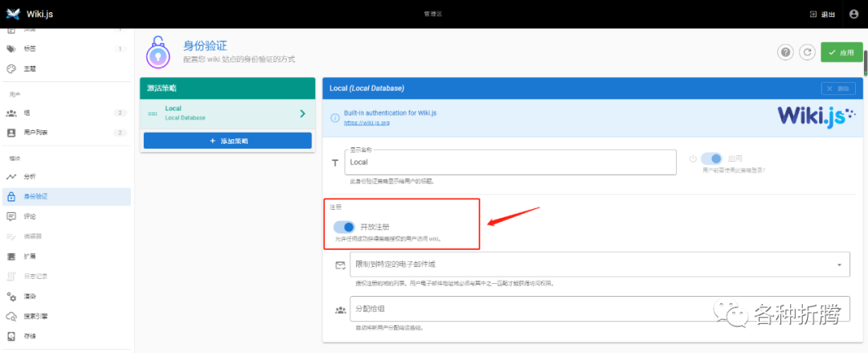Click the drag handle beside Local strategy

152,113
